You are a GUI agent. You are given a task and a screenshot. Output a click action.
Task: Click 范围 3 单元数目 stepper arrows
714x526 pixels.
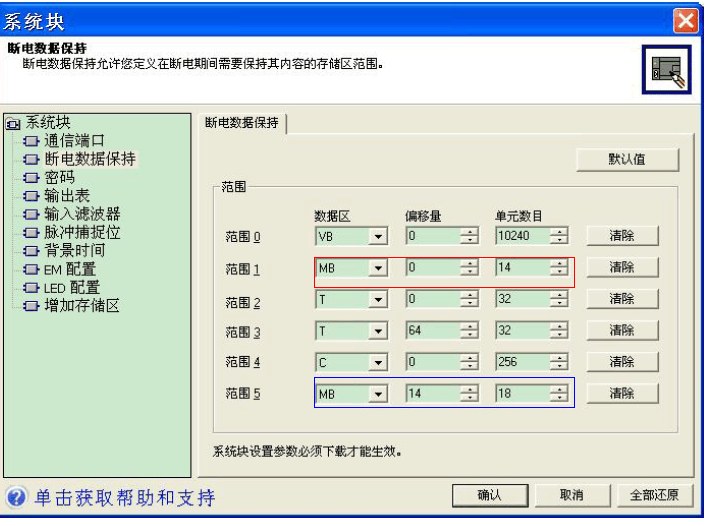point(559,330)
